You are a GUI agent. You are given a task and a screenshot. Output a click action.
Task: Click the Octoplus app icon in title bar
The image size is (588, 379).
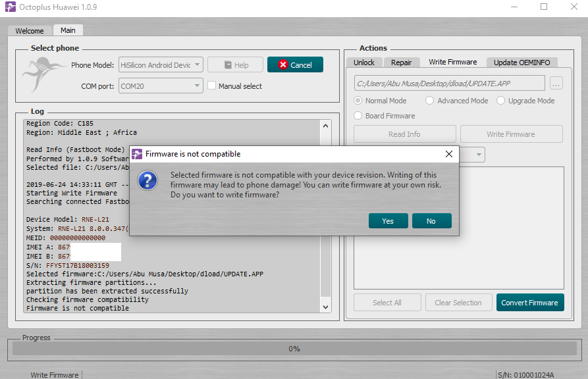click(10, 7)
